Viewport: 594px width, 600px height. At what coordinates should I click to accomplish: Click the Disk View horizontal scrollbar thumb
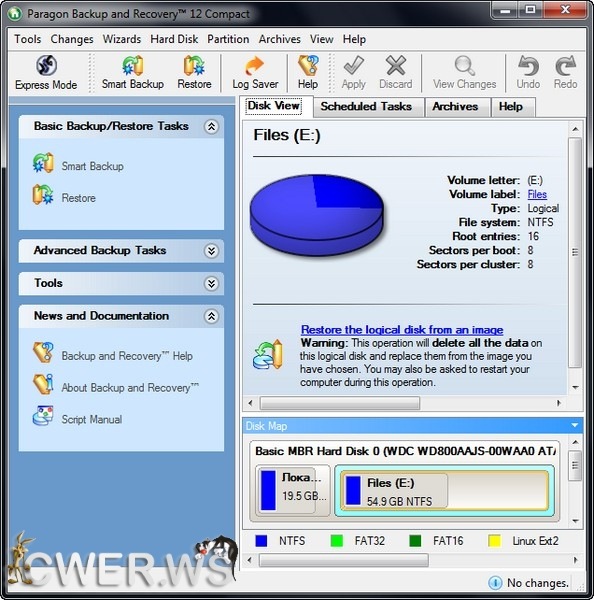tap(340, 403)
